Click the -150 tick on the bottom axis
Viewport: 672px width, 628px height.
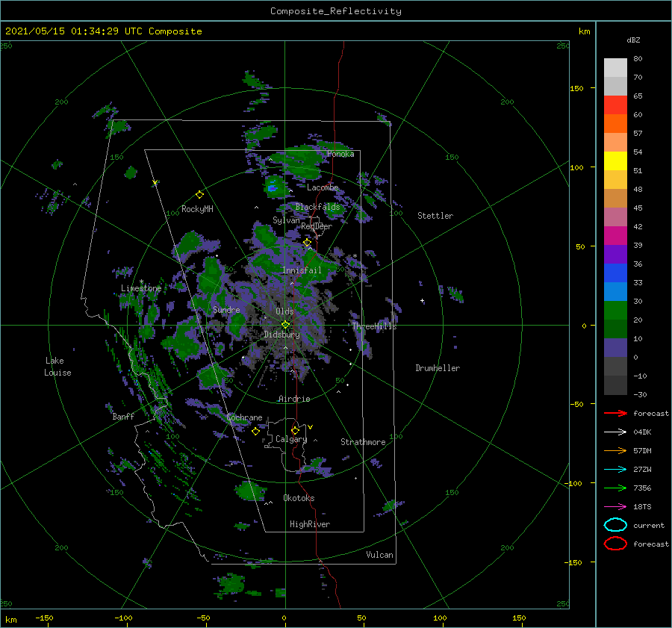[x=44, y=618]
